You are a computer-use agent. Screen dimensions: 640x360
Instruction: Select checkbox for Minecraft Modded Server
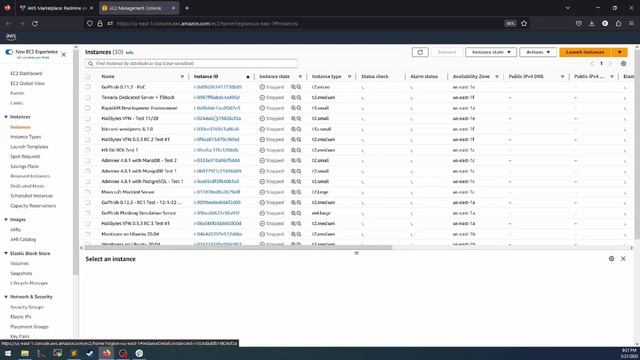click(88, 192)
